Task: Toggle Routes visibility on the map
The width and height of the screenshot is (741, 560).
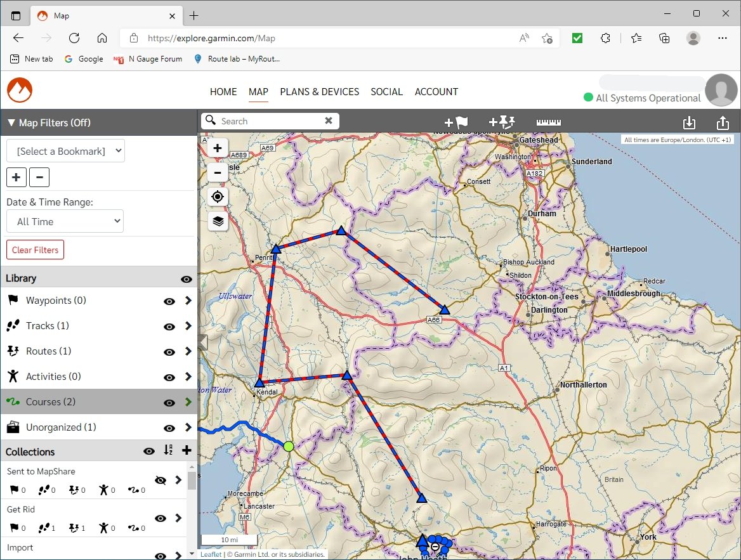Action: pyautogui.click(x=169, y=352)
